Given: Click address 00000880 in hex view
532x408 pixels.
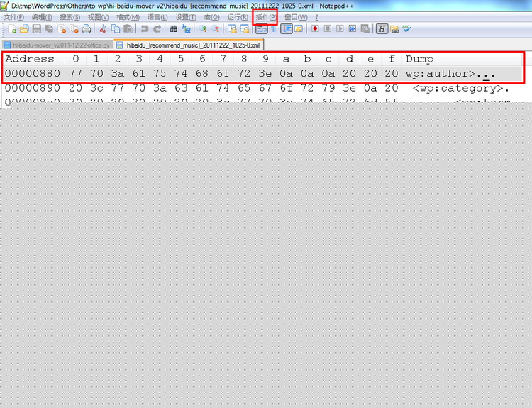Looking at the screenshot, I should [32, 73].
